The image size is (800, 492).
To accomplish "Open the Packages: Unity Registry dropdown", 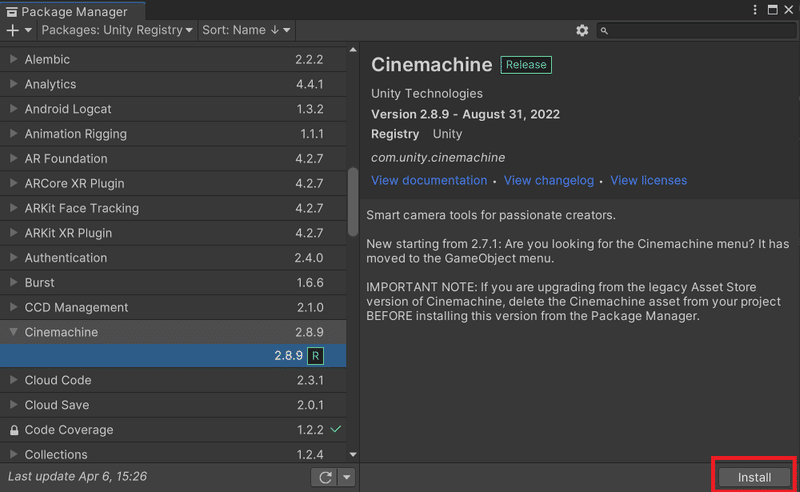I will pyautogui.click(x=117, y=30).
